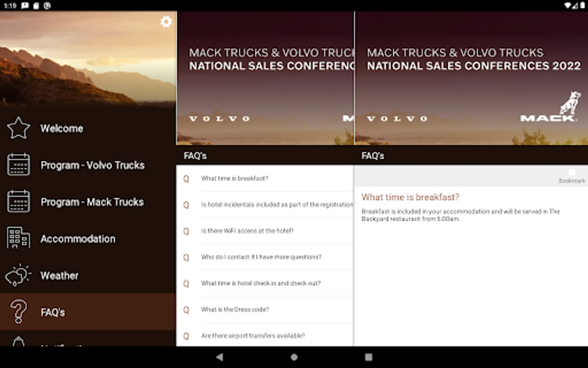This screenshot has width=588, height=368.
Task: Open Program - Volvo Trucks
Action: click(88, 165)
